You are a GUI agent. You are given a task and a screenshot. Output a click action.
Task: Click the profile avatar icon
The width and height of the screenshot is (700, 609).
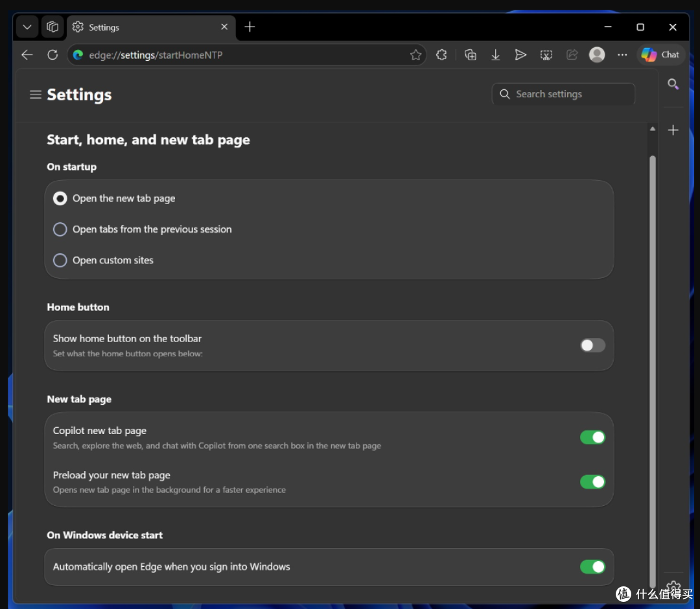[597, 55]
